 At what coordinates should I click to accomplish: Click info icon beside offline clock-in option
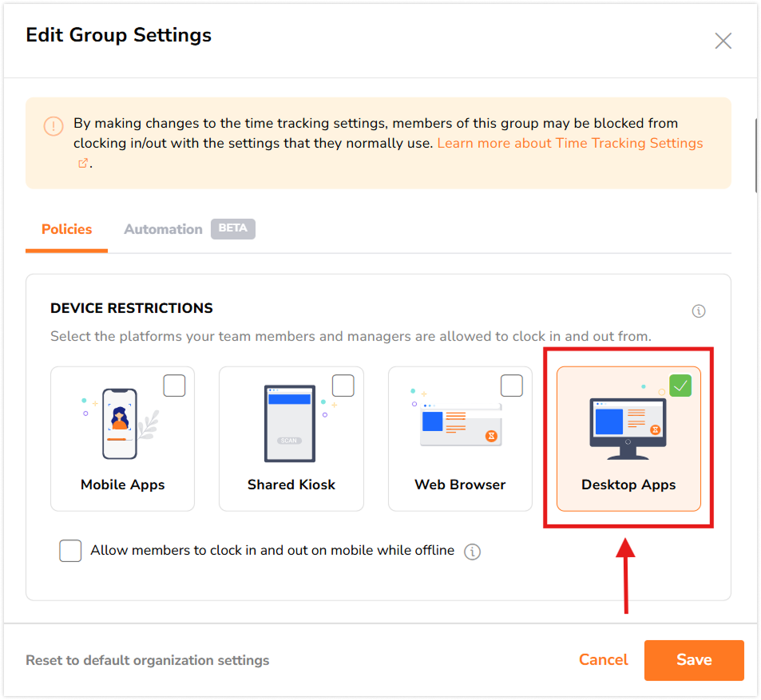coord(473,552)
